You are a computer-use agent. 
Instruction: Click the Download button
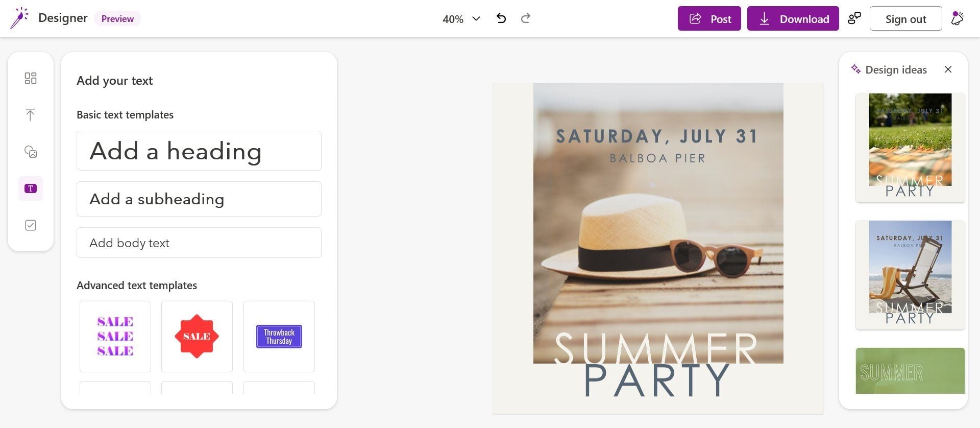(x=793, y=19)
